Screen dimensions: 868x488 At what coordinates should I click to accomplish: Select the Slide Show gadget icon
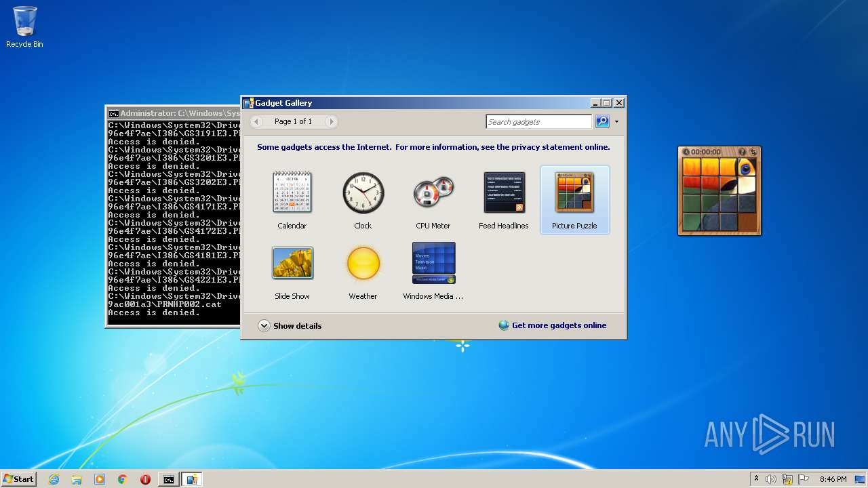[x=292, y=263]
